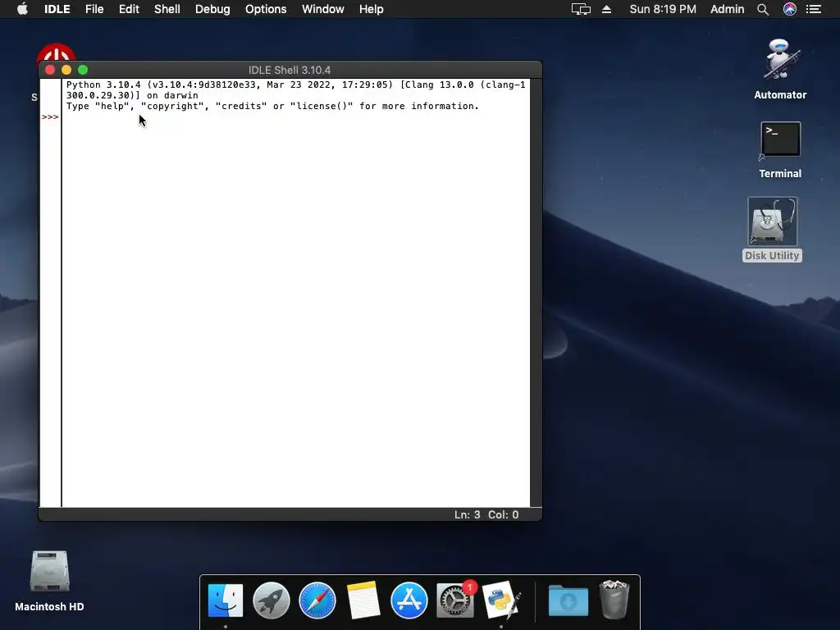
Task: Open the Window menu
Action: point(323,9)
